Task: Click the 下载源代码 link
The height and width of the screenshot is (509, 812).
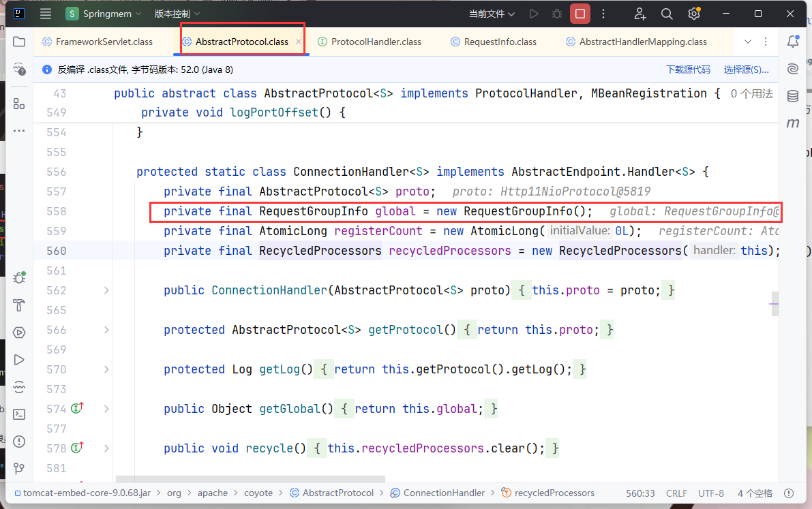Action: point(688,70)
